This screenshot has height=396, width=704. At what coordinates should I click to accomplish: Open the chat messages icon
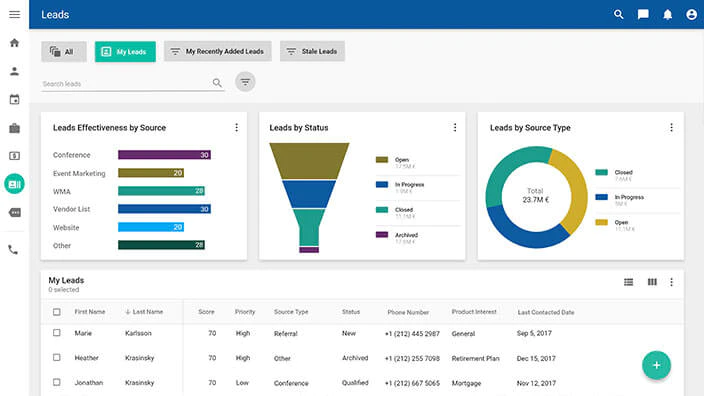643,14
